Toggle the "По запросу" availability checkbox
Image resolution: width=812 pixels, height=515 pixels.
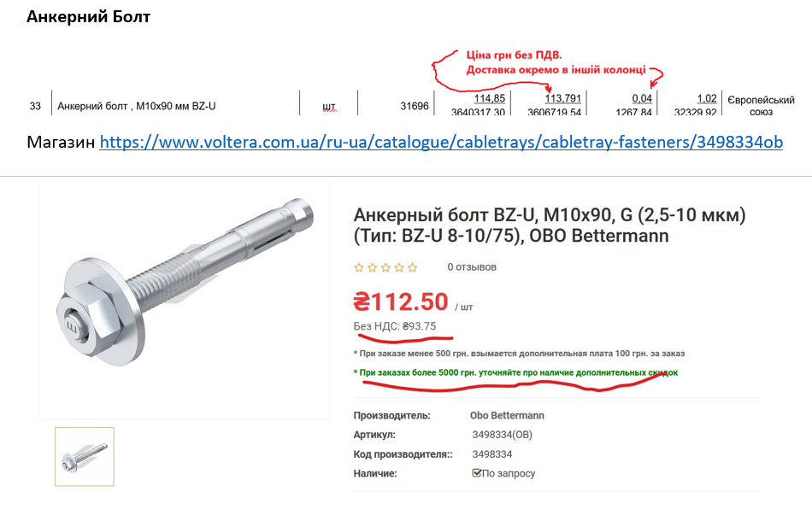[x=477, y=473]
